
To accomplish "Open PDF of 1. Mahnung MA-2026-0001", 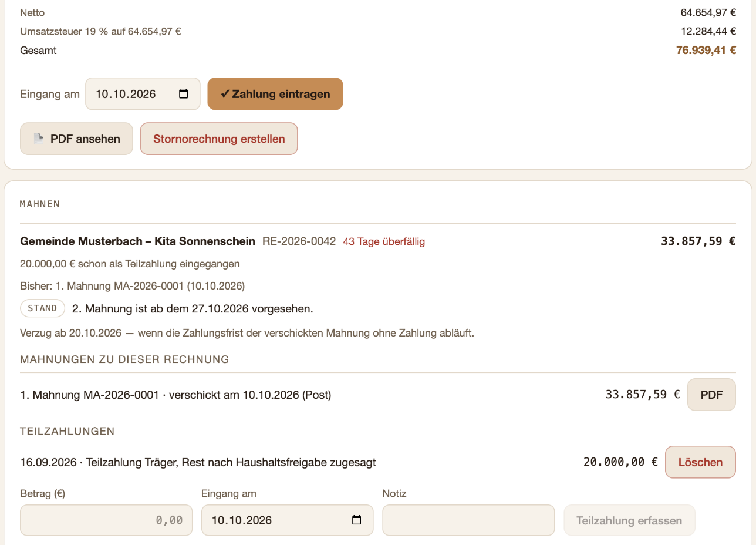I will (x=711, y=395).
